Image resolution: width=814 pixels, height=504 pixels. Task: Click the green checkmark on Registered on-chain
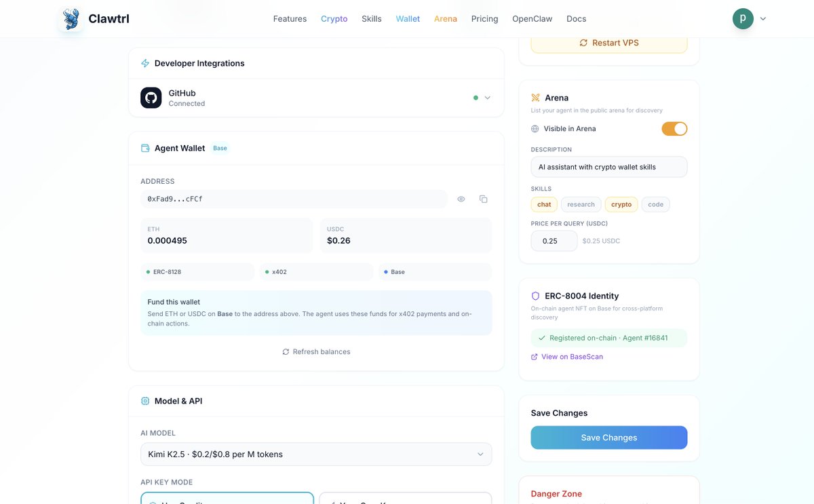pyautogui.click(x=541, y=338)
